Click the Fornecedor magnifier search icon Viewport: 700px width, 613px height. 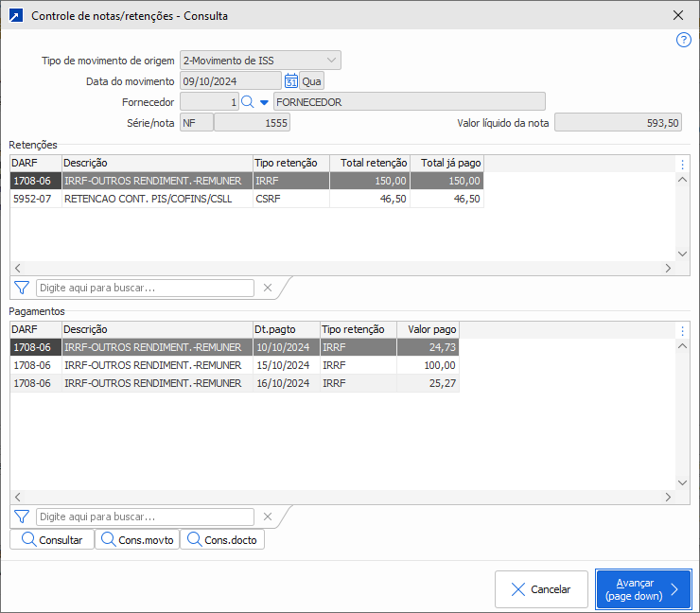pyautogui.click(x=248, y=102)
